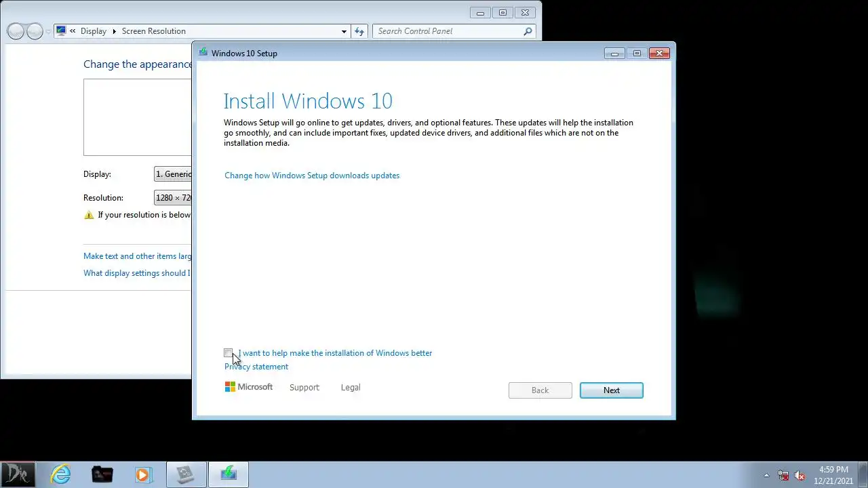The width and height of the screenshot is (868, 488).
Task: Open the folder icon on the taskbar
Action: pos(102,474)
